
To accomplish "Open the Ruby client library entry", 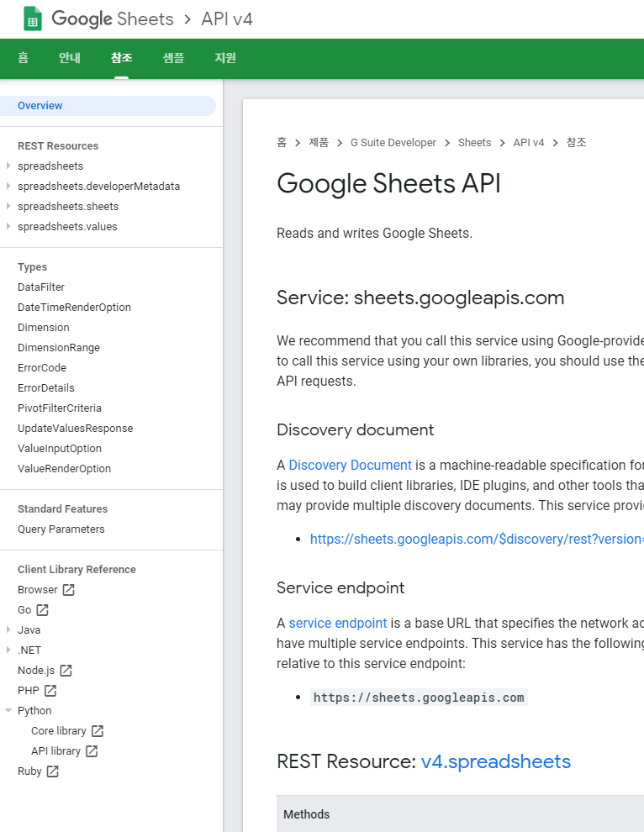I will 29,771.
